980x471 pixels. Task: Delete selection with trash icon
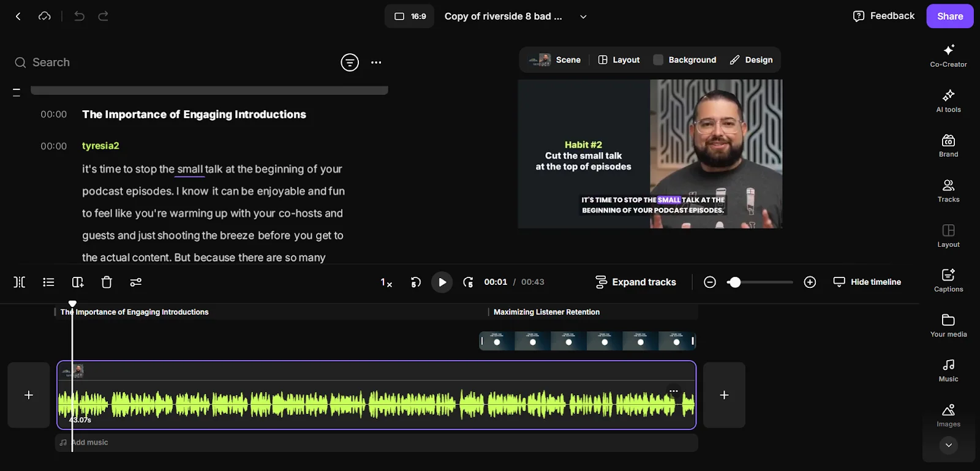107,282
